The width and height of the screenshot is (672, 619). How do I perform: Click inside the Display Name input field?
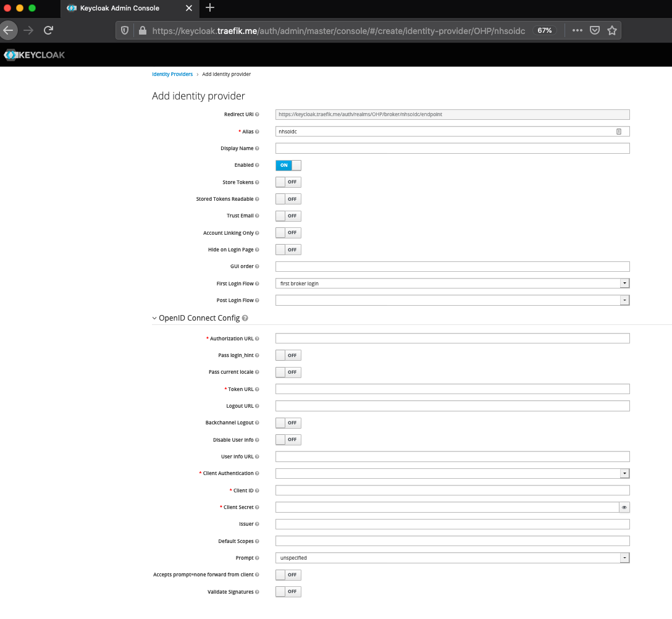pos(452,148)
